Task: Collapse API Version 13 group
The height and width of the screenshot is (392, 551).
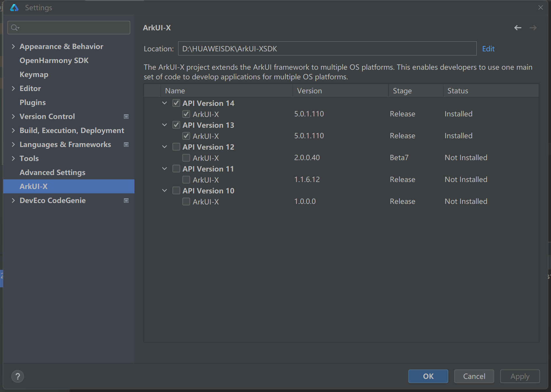Action: click(x=164, y=125)
